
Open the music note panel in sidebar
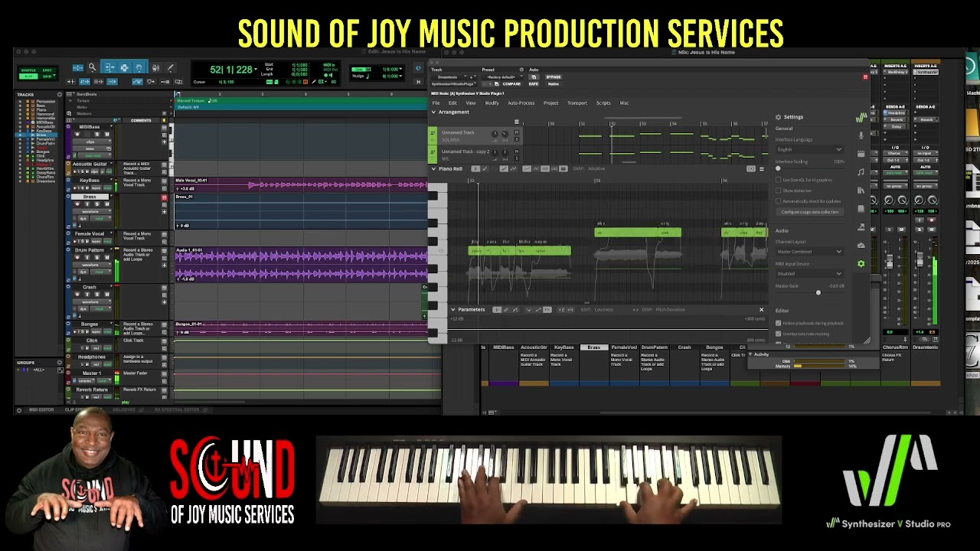861,172
